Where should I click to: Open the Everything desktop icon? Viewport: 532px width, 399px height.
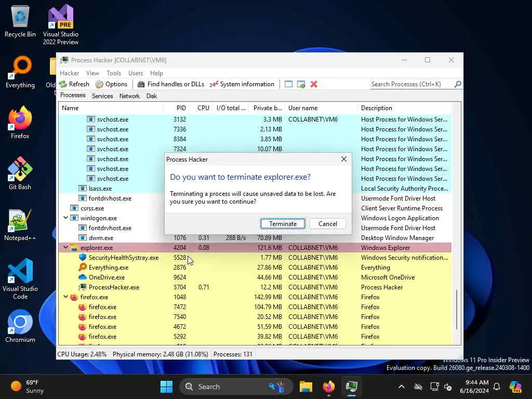20,72
